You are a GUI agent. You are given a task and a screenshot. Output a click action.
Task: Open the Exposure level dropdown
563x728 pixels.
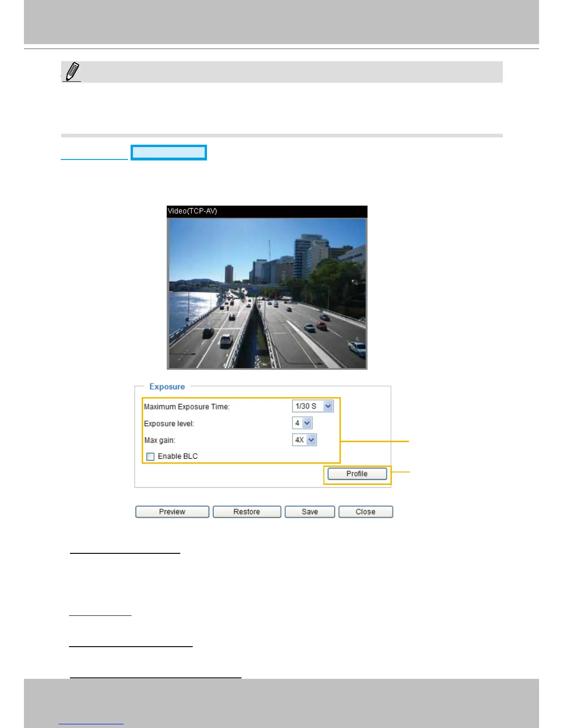pos(302,423)
